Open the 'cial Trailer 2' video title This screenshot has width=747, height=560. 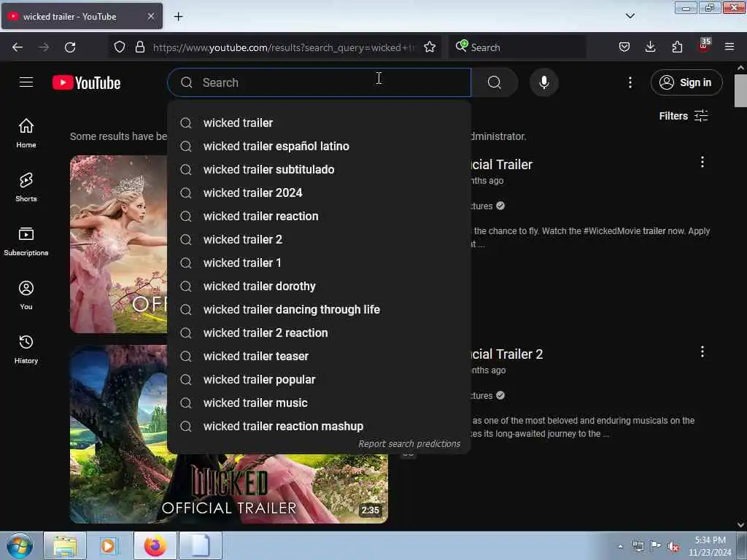click(x=507, y=354)
